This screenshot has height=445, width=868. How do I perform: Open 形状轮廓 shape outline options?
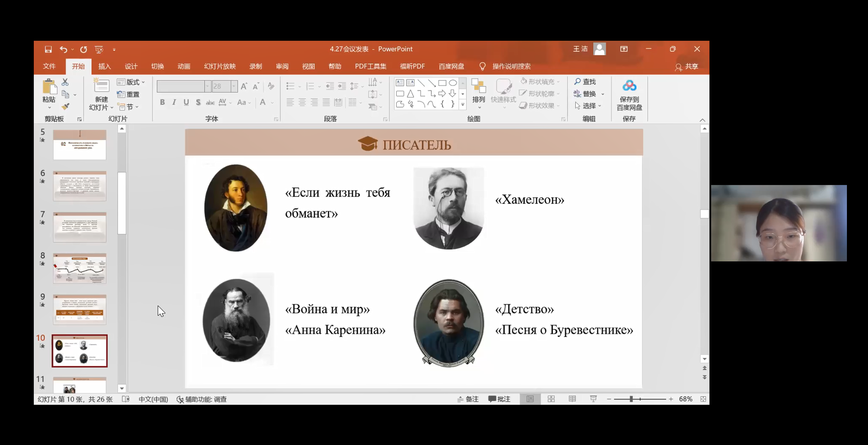coord(540,93)
